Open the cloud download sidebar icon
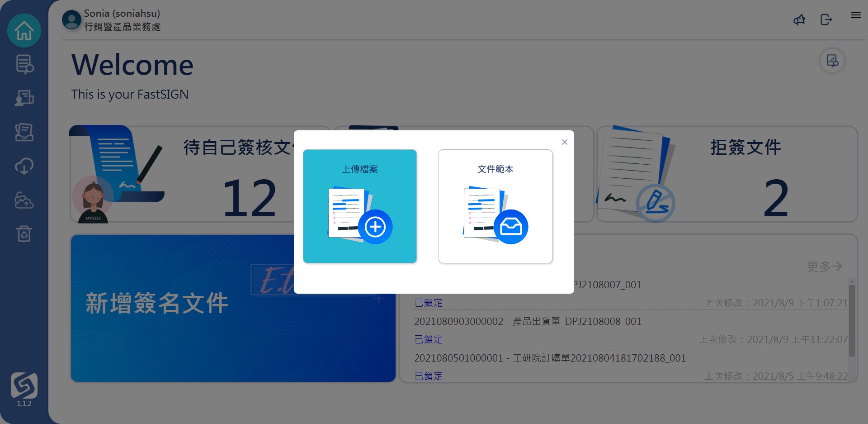This screenshot has width=868, height=424. tap(24, 166)
